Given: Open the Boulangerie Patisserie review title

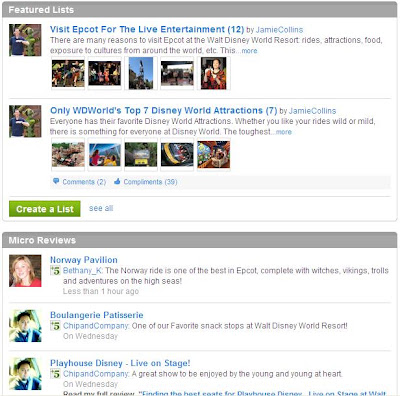Looking at the screenshot, I should click(97, 315).
